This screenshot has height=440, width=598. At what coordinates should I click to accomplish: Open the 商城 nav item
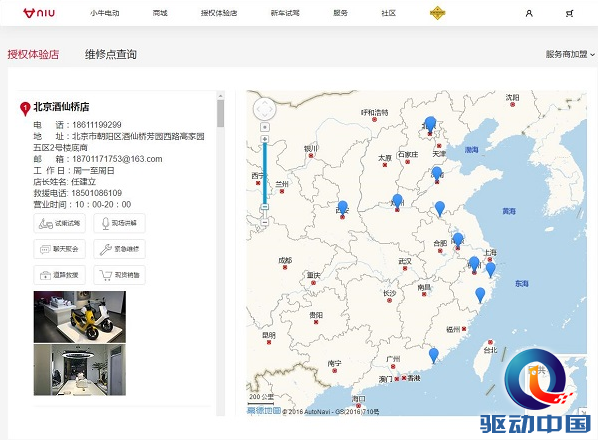click(x=160, y=13)
